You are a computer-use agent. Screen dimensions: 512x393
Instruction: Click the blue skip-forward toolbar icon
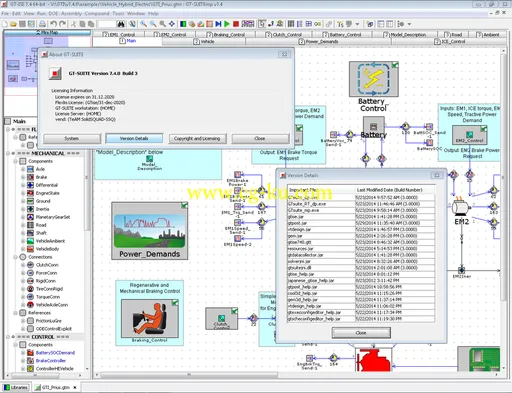(x=218, y=24)
